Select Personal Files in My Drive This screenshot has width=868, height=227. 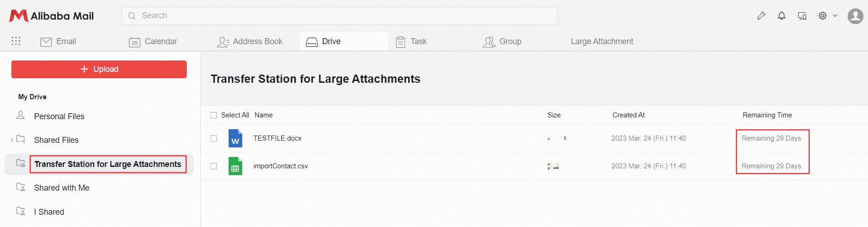coord(59,116)
